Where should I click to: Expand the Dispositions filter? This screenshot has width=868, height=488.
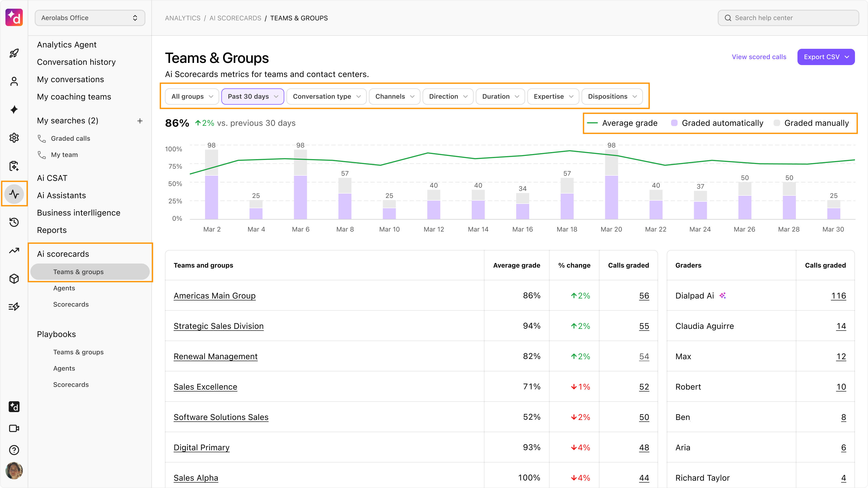tap(612, 96)
